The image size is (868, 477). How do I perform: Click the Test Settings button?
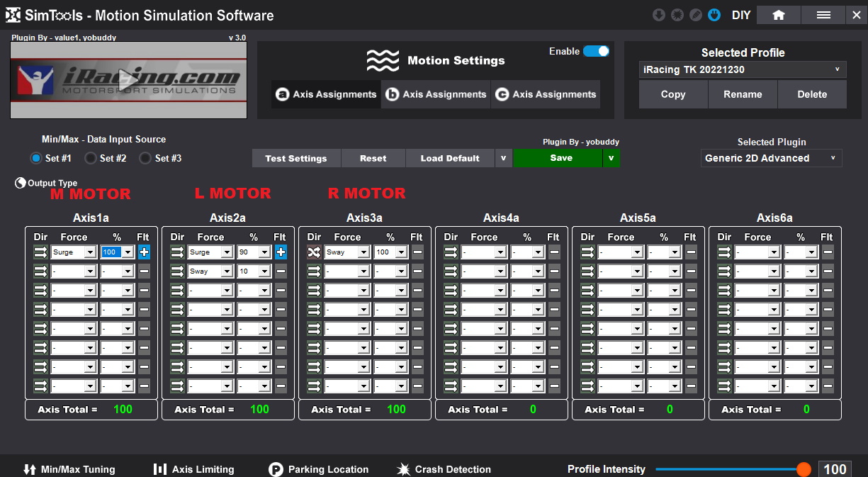tap(296, 158)
